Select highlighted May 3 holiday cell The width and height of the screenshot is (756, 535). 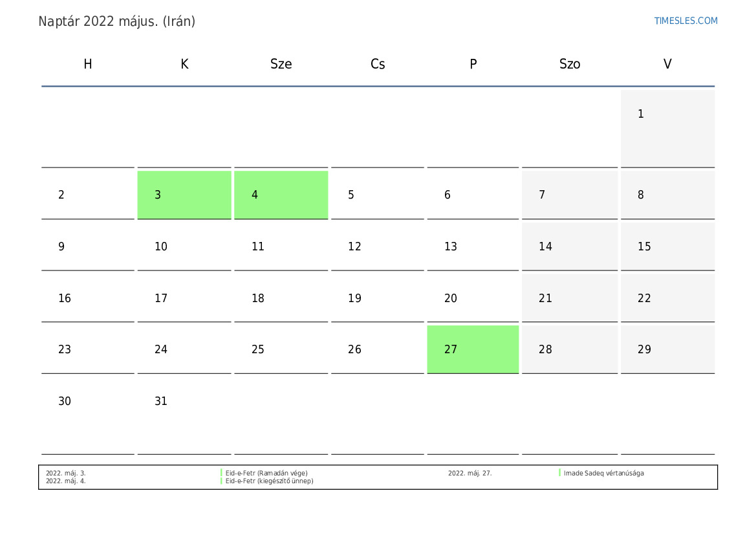184,195
